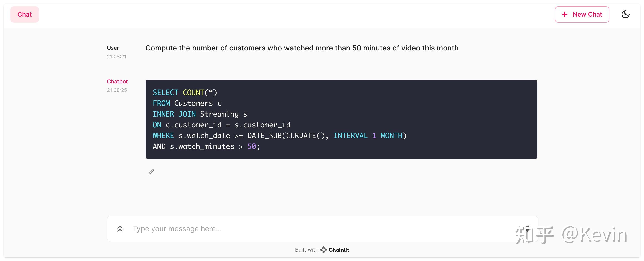Expand chat history with the double-chevron icon
Viewport: 644px width, 261px height.
(x=120, y=228)
